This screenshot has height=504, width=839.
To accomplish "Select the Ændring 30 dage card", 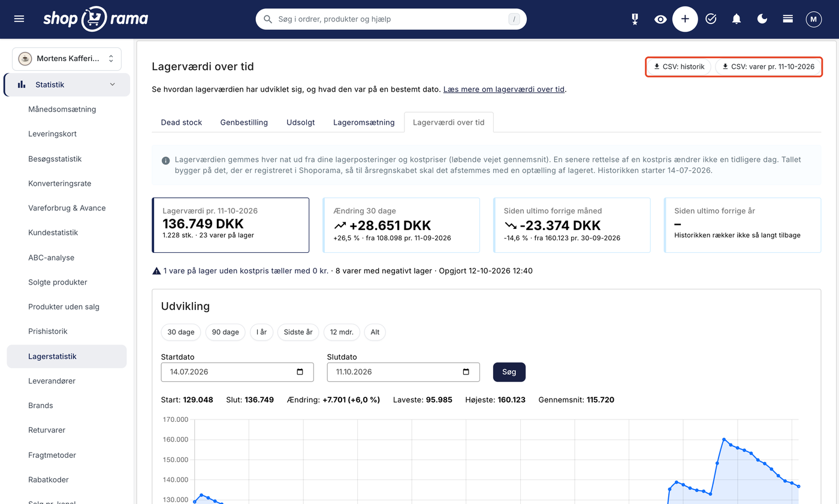I will pyautogui.click(x=401, y=225).
